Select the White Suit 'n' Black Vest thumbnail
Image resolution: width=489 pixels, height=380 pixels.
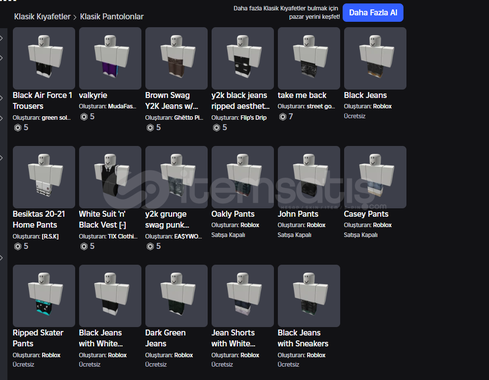tap(110, 177)
